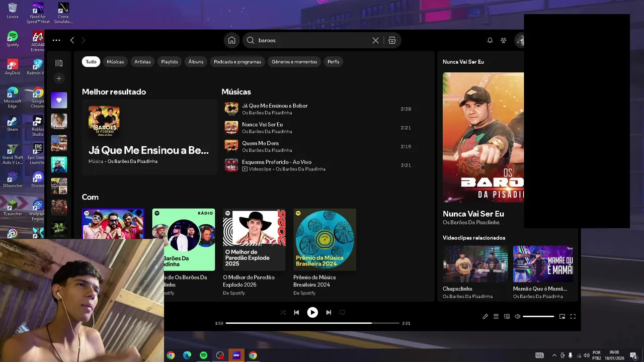644x362 pixels.
Task: Open the Já Que Me Ensinou a Be... best result card
Action: point(149,137)
